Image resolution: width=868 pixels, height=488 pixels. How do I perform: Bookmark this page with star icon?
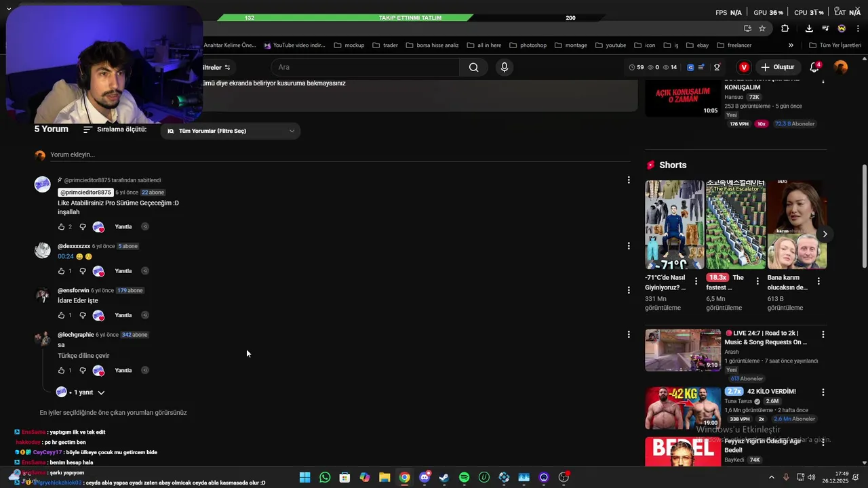click(762, 28)
